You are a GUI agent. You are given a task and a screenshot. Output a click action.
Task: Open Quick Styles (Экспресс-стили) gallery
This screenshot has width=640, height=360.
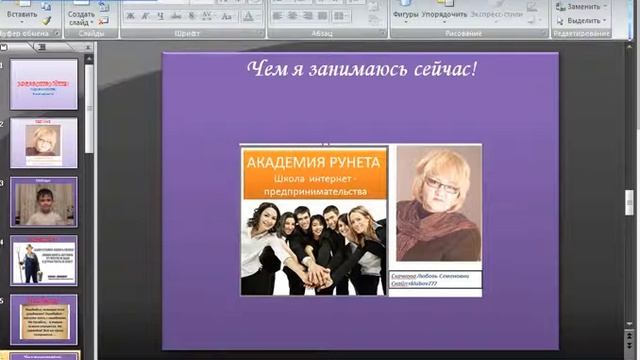pyautogui.click(x=496, y=11)
